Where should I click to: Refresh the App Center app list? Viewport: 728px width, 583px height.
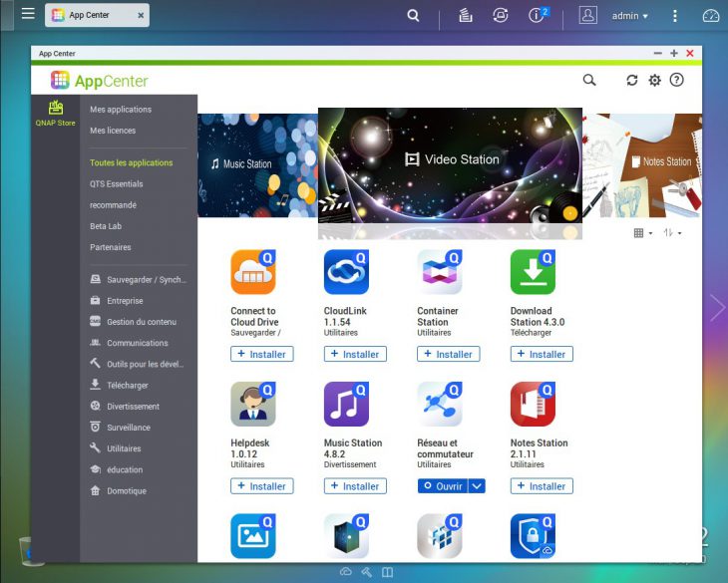pos(631,80)
